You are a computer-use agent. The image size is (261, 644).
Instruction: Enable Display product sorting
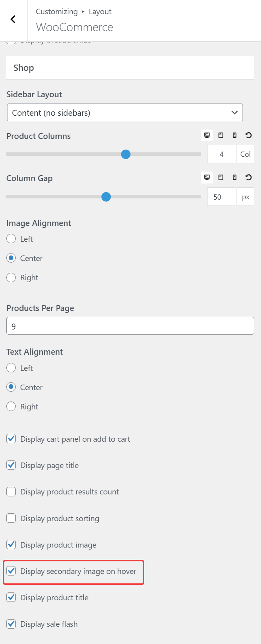pyautogui.click(x=11, y=518)
